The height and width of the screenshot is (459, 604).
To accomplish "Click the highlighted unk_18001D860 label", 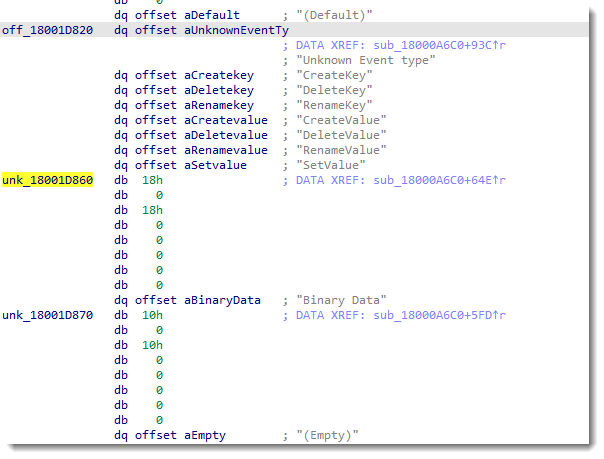I will tap(47, 180).
